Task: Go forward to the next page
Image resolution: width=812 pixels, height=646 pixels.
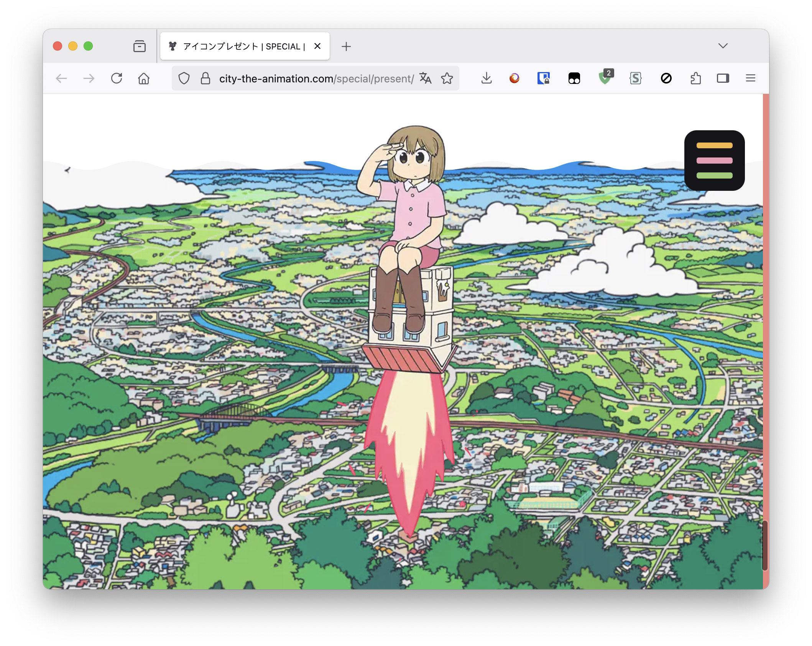Action: pyautogui.click(x=89, y=79)
